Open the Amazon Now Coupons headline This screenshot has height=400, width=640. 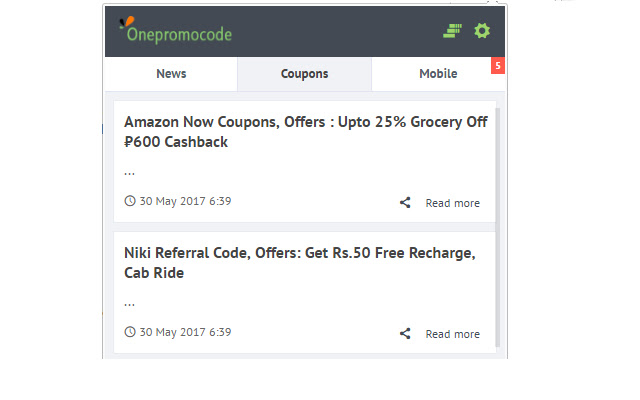306,132
